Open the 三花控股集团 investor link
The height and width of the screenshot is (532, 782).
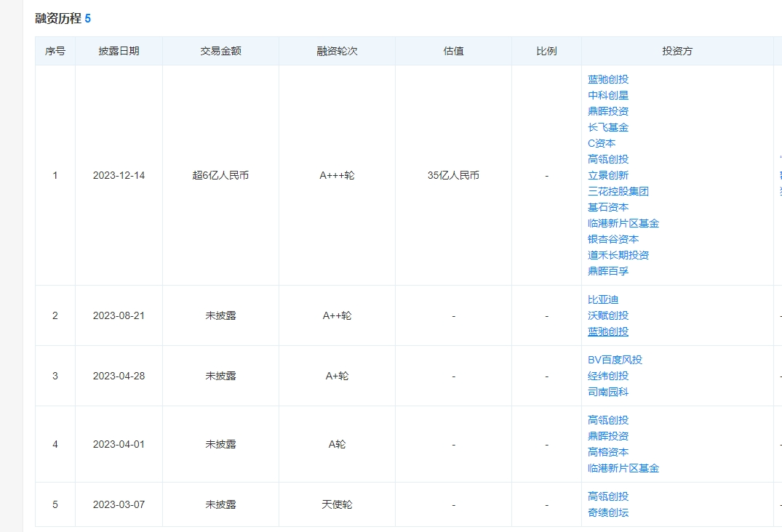pyautogui.click(x=618, y=191)
